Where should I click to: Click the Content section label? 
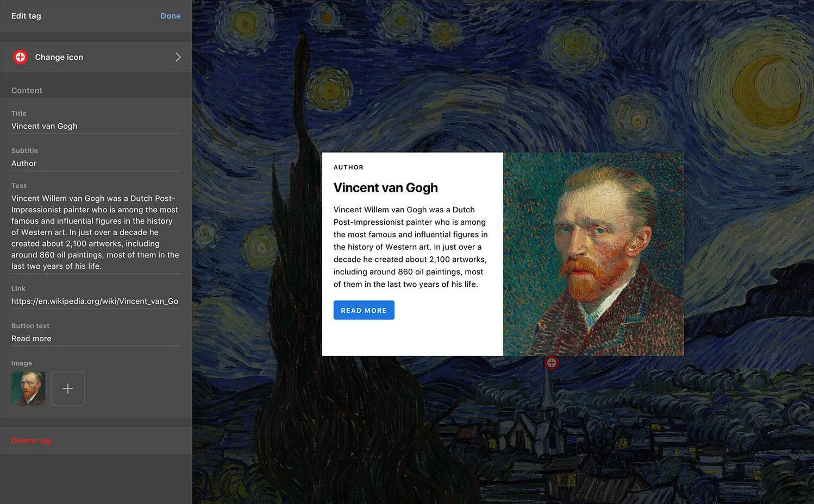(27, 90)
